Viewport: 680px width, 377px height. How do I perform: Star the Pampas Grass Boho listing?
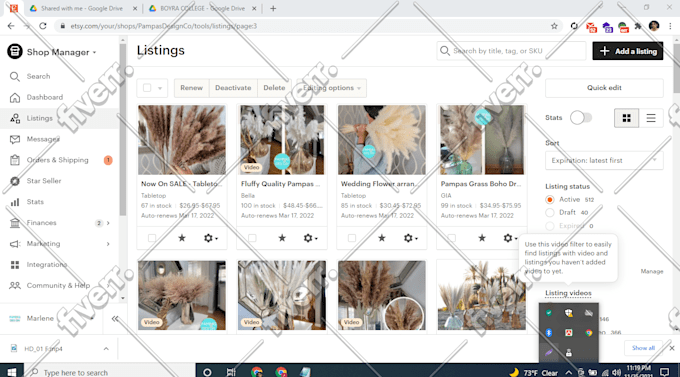[482, 238]
